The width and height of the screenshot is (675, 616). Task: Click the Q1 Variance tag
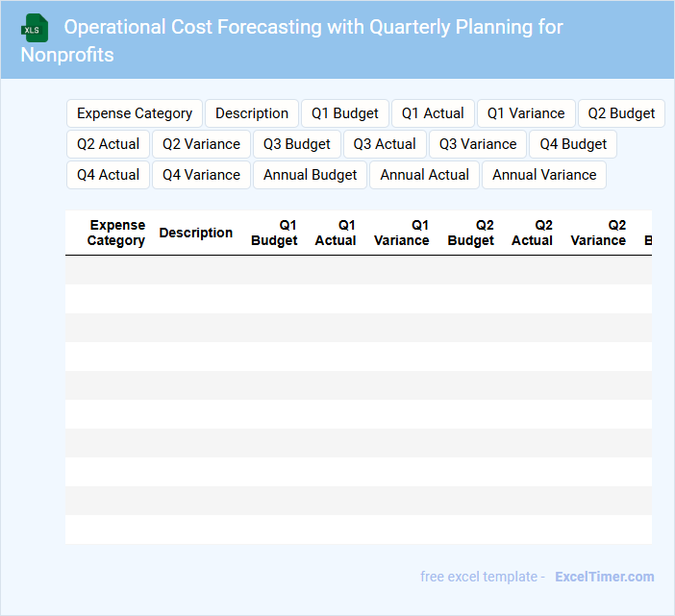point(526,113)
